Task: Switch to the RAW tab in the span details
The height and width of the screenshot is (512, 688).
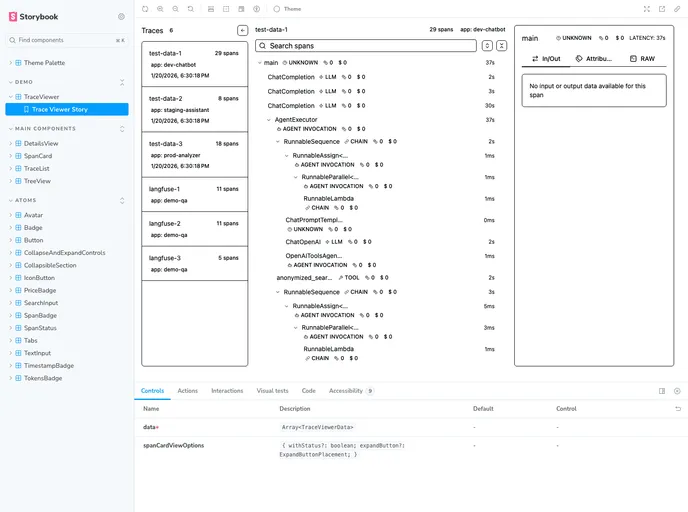Action: pos(643,59)
